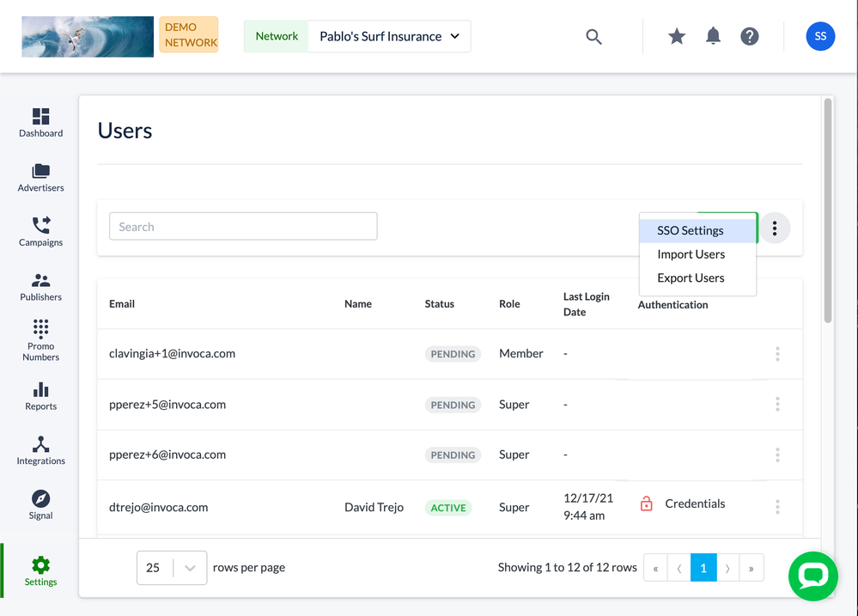The image size is (858, 616).
Task: Select SSO Settings from the menu
Action: (691, 230)
